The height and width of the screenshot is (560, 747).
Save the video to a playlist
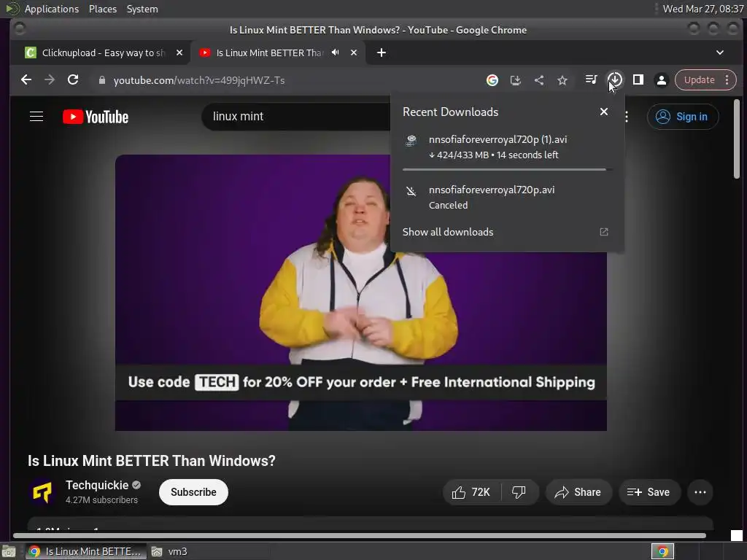pos(649,492)
